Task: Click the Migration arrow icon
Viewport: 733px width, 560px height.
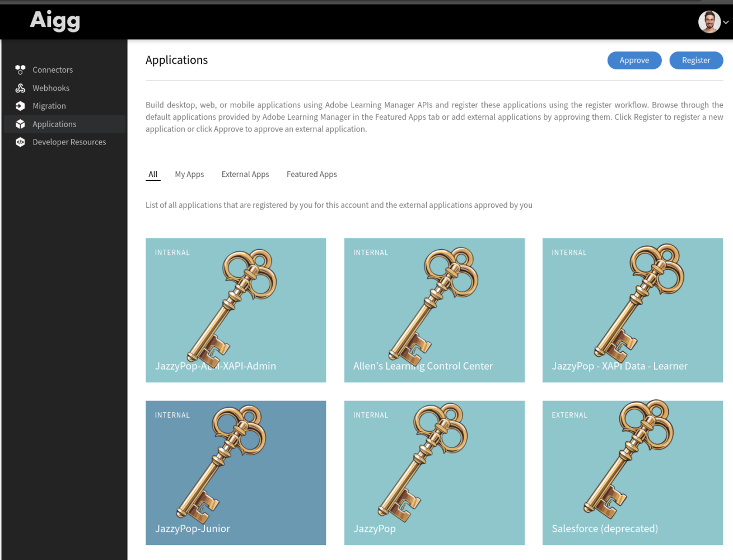Action: [20, 106]
